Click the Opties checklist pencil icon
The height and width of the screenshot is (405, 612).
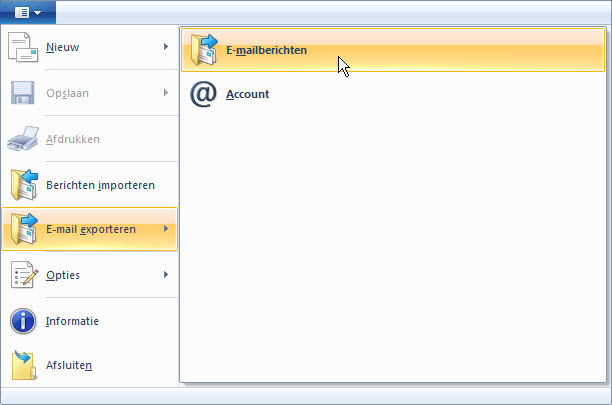point(23,275)
